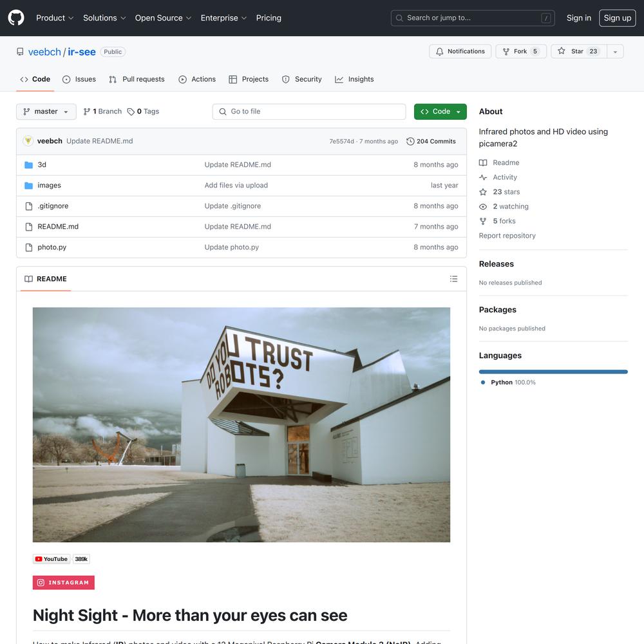
Task: Star the ir-see repository
Action: click(x=579, y=52)
